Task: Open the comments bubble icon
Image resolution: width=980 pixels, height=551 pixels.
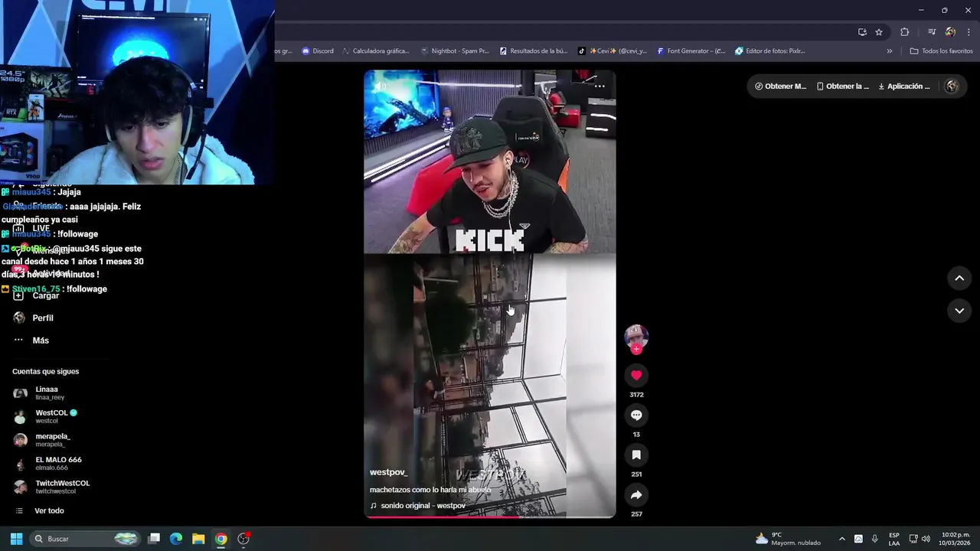Action: (x=636, y=415)
